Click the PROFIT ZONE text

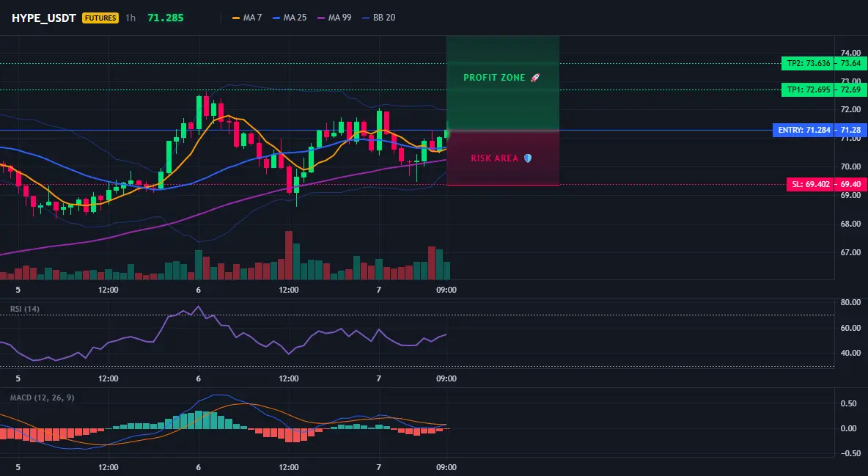(x=494, y=78)
